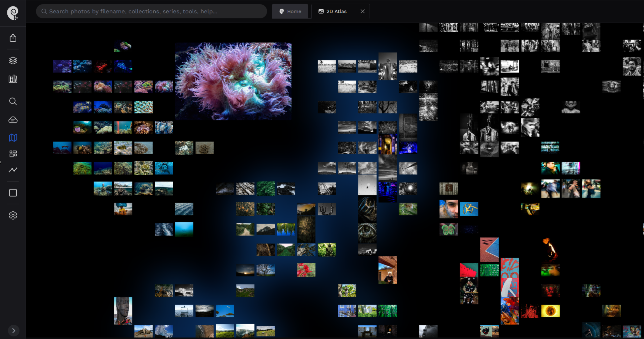644x339 pixels.
Task: Open the bearded man portrait thumbnail
Action: point(632,67)
